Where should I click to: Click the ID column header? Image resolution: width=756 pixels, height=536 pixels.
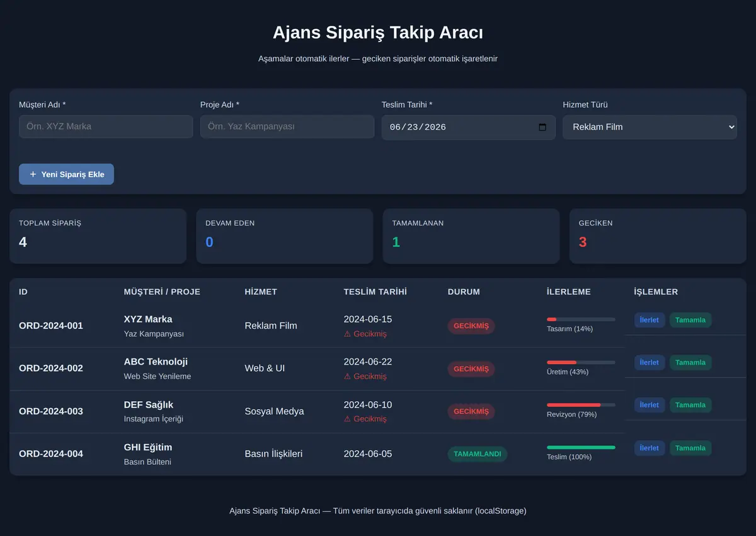point(23,292)
